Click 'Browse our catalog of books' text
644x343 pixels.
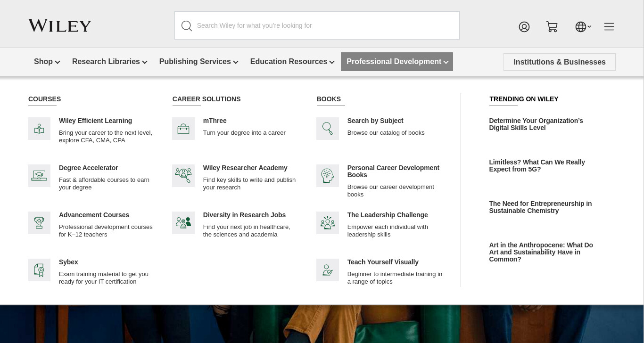click(x=386, y=133)
